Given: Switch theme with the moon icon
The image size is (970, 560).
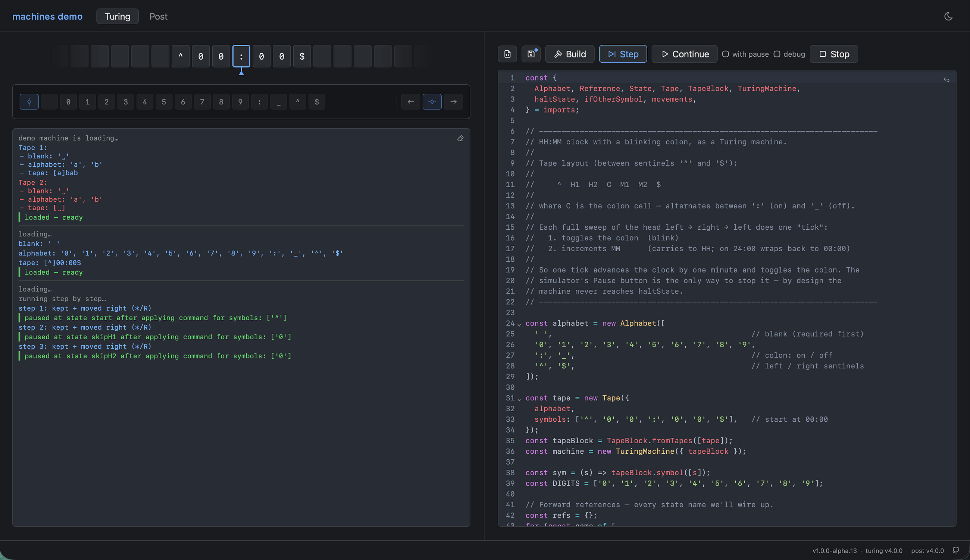Looking at the screenshot, I should click(x=948, y=16).
